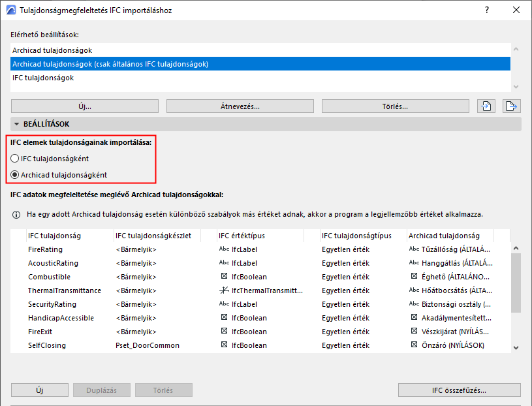The image size is (532, 406).
Task: Click the boolean icon beside Önzáró (NYÍLÁSOK)
Action: tap(414, 345)
